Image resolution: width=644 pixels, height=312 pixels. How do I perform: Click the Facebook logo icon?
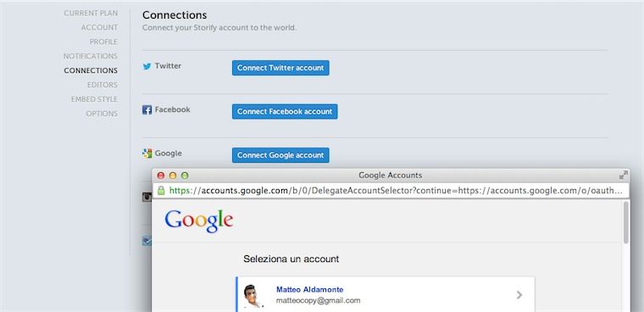[x=147, y=109]
